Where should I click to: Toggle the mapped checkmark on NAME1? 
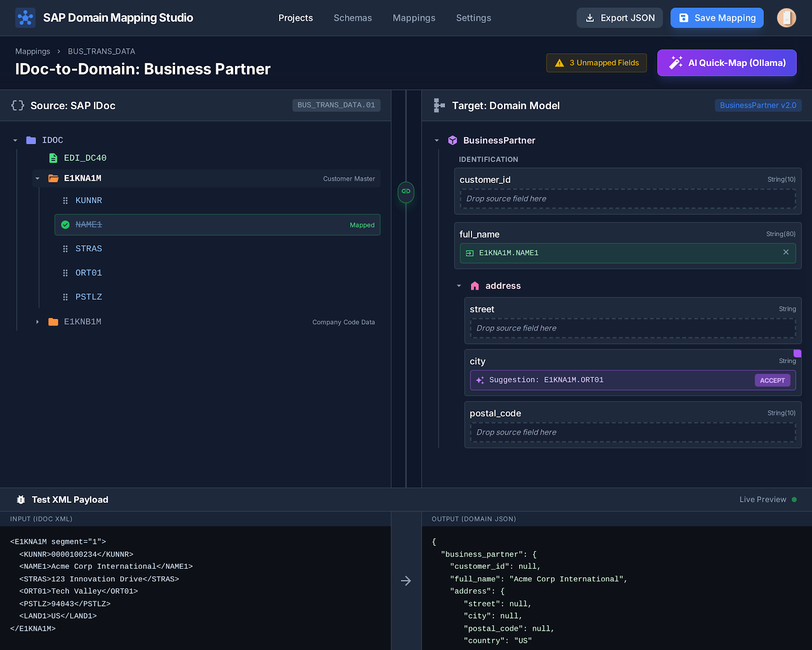pos(65,224)
